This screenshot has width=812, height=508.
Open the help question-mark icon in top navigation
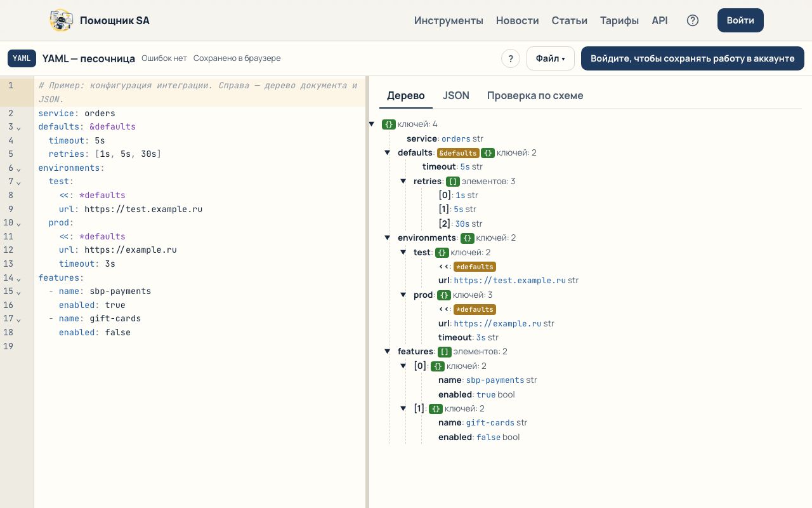click(x=693, y=20)
